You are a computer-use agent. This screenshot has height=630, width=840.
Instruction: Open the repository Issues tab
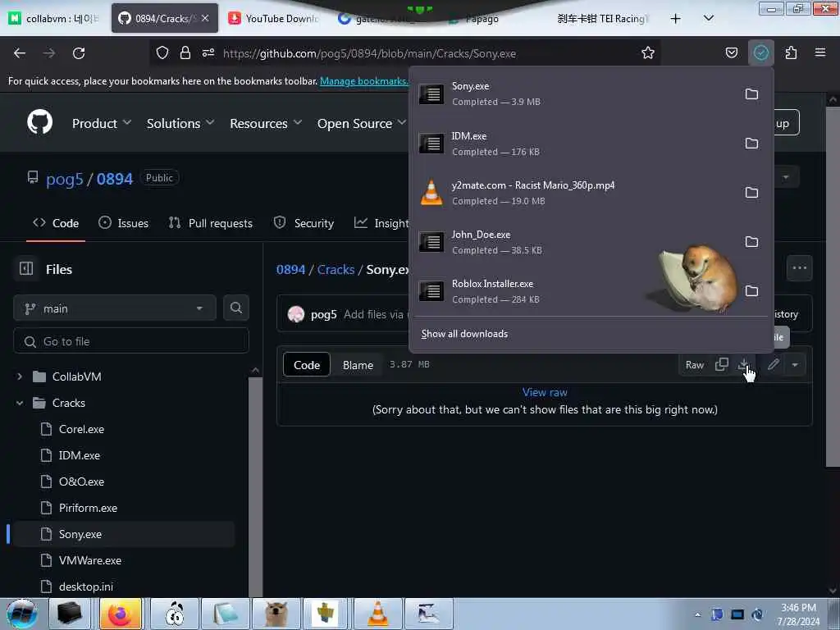coord(124,223)
